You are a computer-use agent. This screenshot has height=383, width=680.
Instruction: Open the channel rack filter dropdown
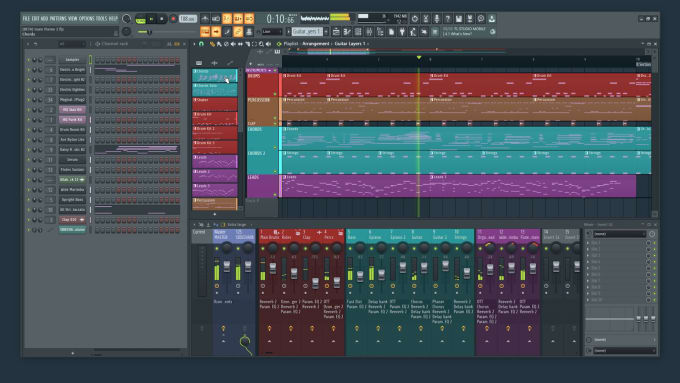click(x=72, y=44)
